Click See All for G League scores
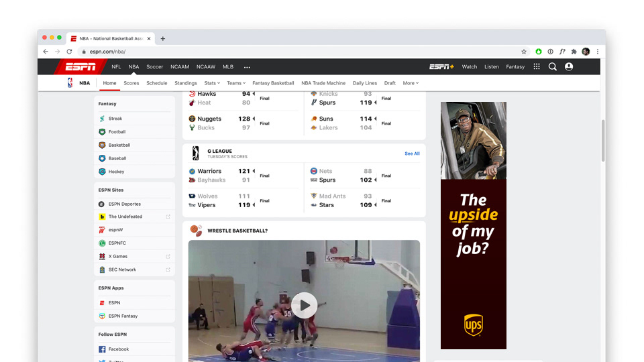This screenshot has height=362, width=644. (x=412, y=154)
